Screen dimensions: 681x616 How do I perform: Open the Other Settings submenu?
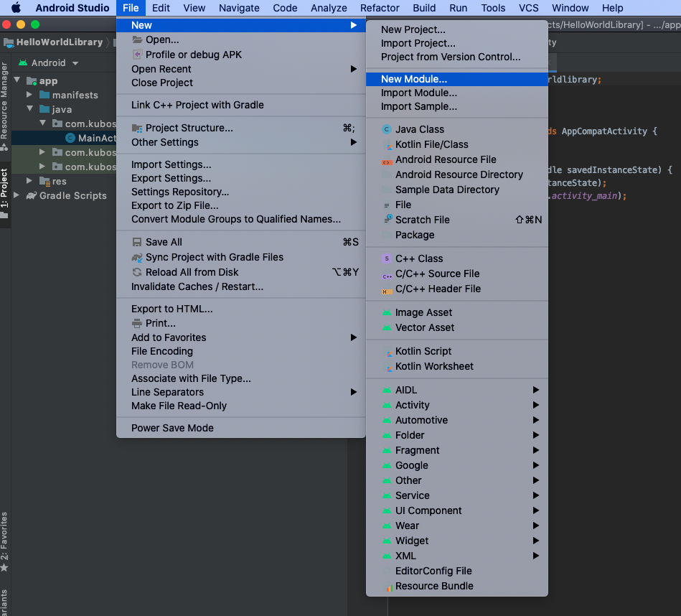(x=241, y=142)
